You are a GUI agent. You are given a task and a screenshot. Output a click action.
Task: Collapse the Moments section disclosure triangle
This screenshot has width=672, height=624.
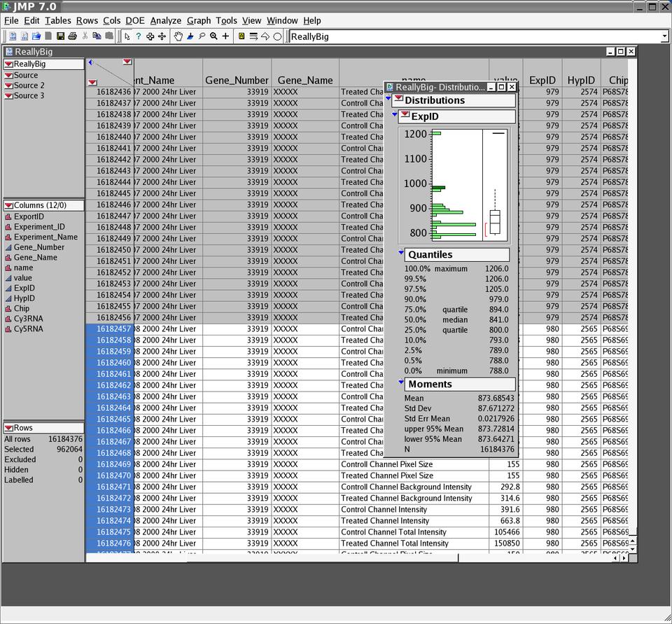pyautogui.click(x=402, y=383)
